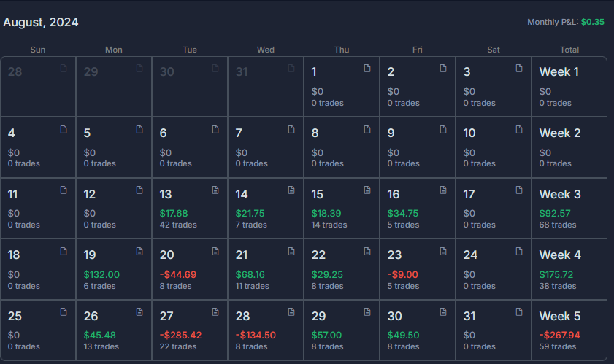Select the Week 4 total $175.72
The height and width of the screenshot is (364, 614).
[556, 275]
